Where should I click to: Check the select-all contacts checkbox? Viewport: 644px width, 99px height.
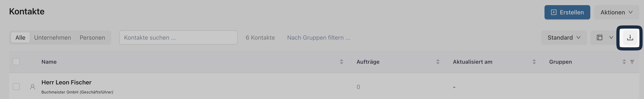(16, 62)
